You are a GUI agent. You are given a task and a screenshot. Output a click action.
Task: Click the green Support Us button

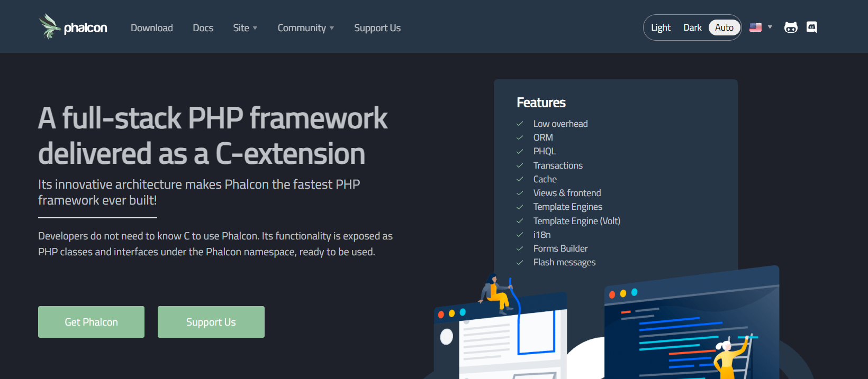click(211, 322)
